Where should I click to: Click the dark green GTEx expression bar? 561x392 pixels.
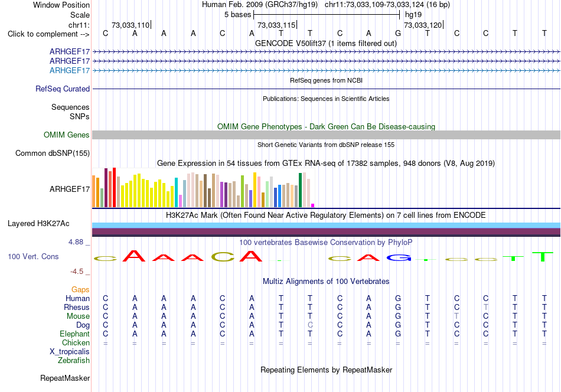click(300, 190)
